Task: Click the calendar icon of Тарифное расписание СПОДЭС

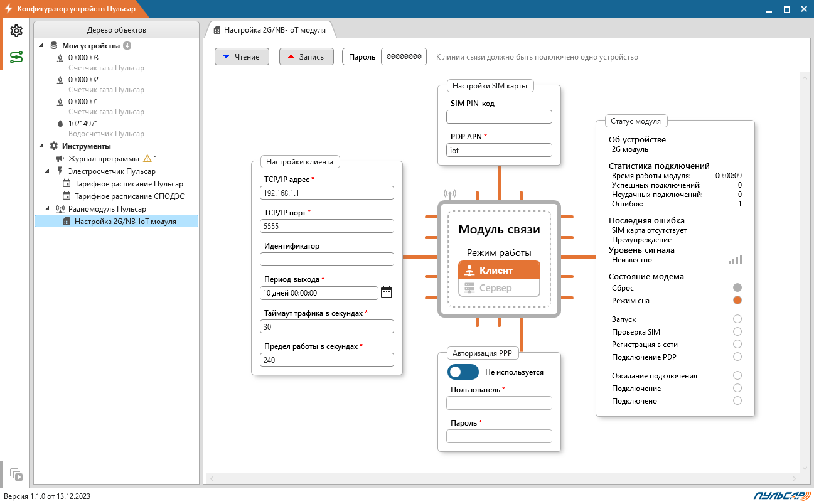Action: (x=67, y=196)
